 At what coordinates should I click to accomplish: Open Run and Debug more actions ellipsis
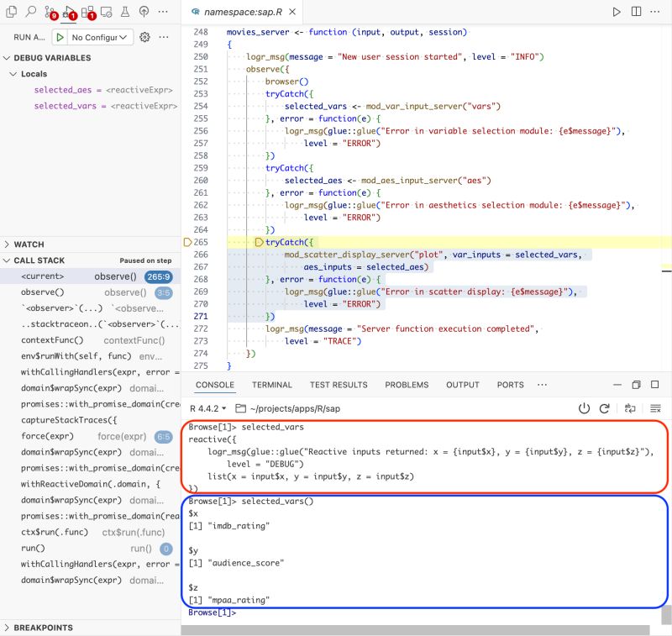click(164, 37)
